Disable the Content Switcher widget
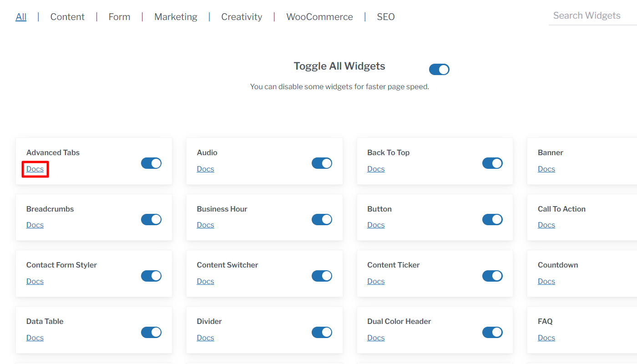Image resolution: width=637 pixels, height=364 pixels. tap(322, 276)
